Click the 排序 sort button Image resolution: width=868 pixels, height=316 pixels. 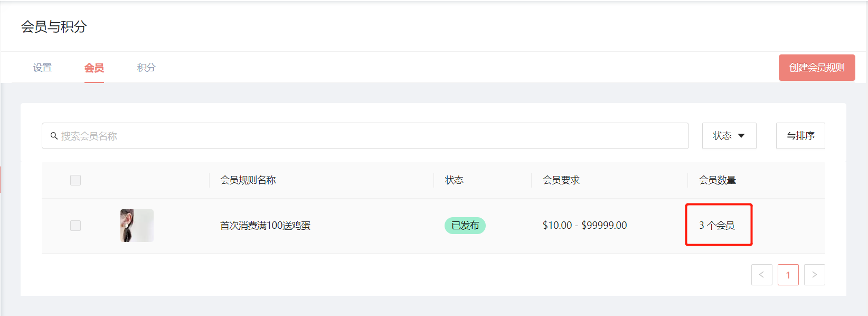click(800, 136)
